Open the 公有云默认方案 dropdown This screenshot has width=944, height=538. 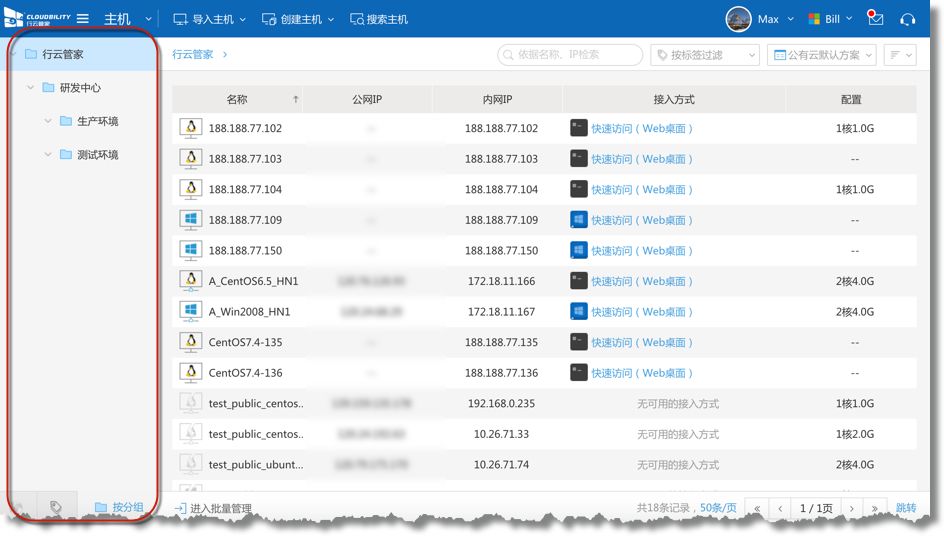point(821,55)
